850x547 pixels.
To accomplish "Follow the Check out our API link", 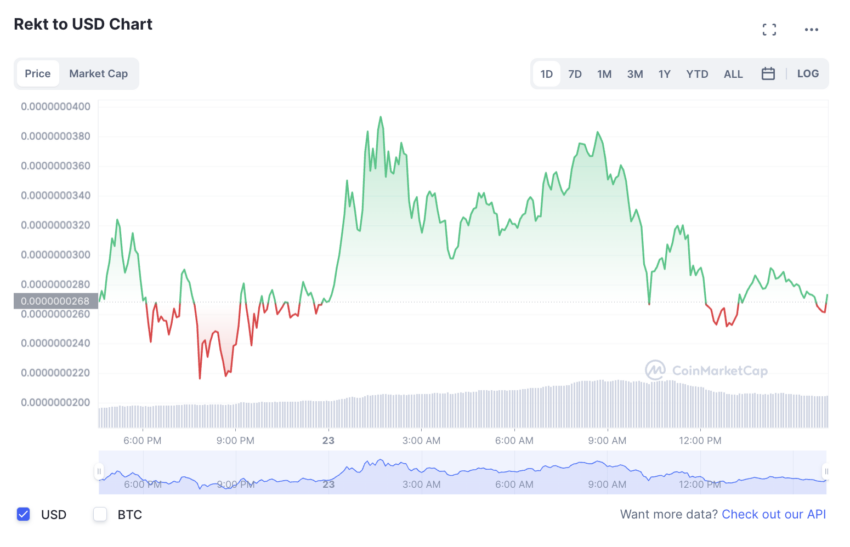I will coord(775,515).
